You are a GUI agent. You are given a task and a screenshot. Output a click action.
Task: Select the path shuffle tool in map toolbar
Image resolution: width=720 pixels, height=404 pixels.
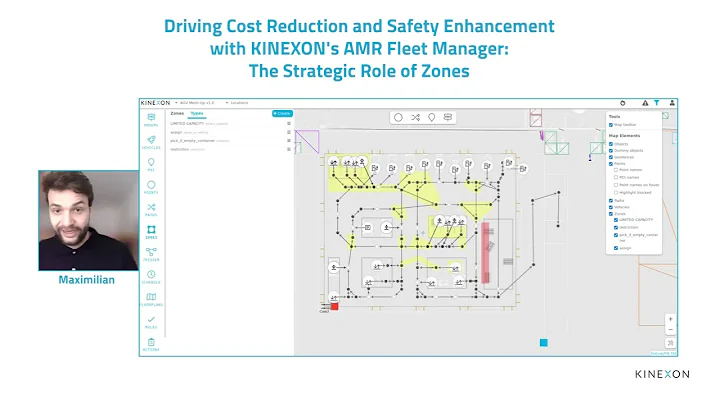pyautogui.click(x=415, y=118)
